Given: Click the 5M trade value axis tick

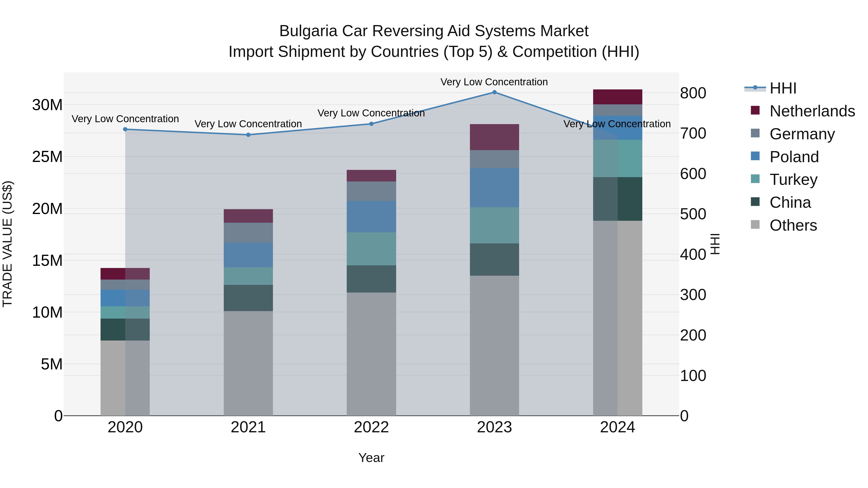Looking at the screenshot, I should pyautogui.click(x=52, y=364).
